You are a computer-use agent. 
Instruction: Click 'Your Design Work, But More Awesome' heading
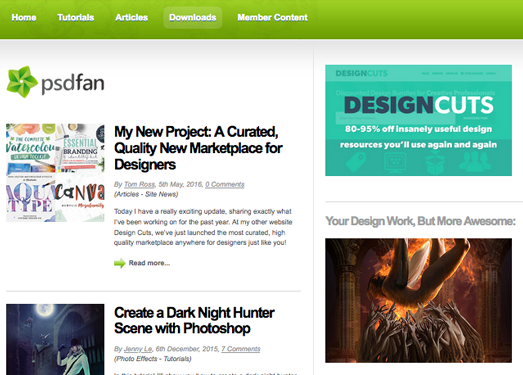420,221
